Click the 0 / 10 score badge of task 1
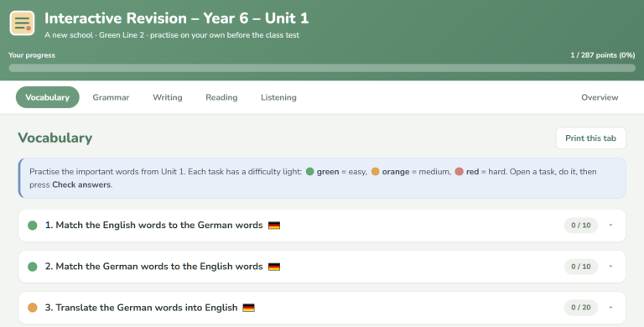The width and height of the screenshot is (644, 327). [x=581, y=225]
